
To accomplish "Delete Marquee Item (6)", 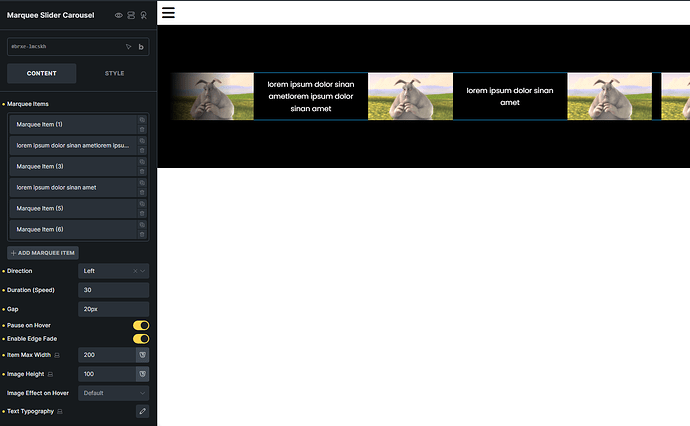I will pos(142,234).
